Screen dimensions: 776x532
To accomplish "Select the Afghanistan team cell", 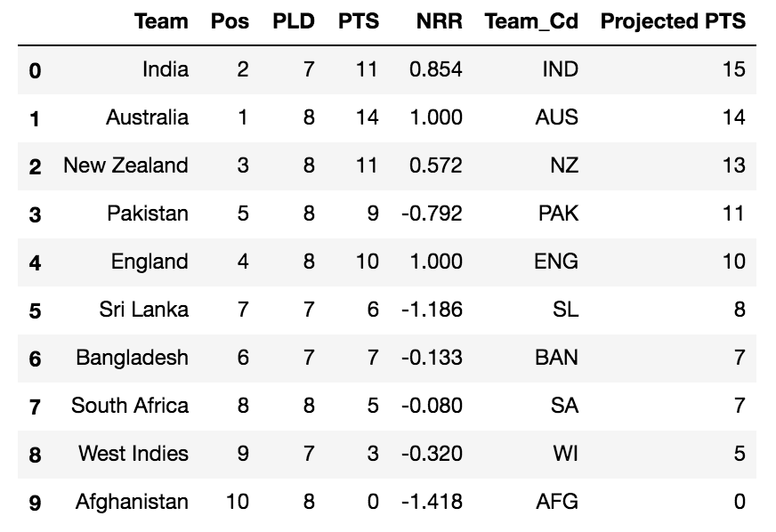I will click(x=132, y=502).
